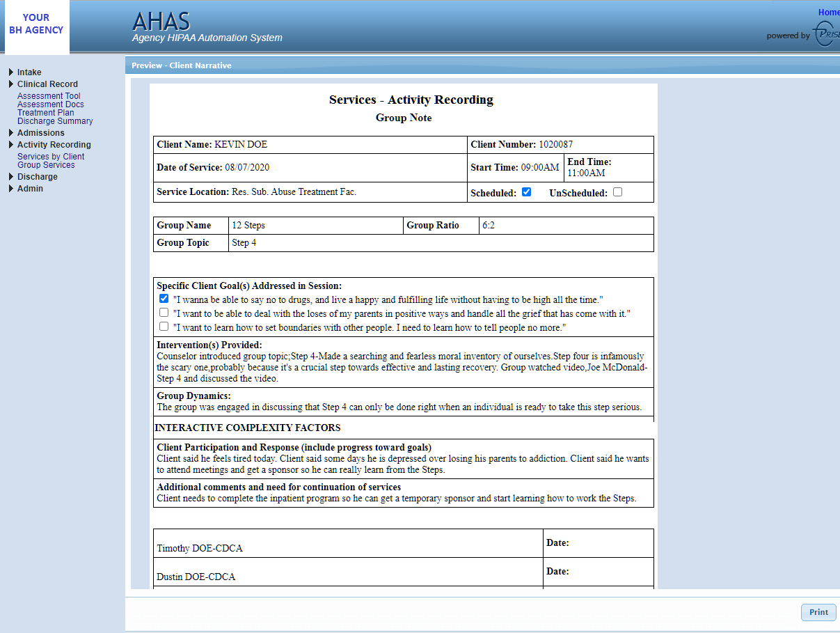Check the goal about setting boundaries
The height and width of the screenshot is (633, 840).
[x=164, y=327]
